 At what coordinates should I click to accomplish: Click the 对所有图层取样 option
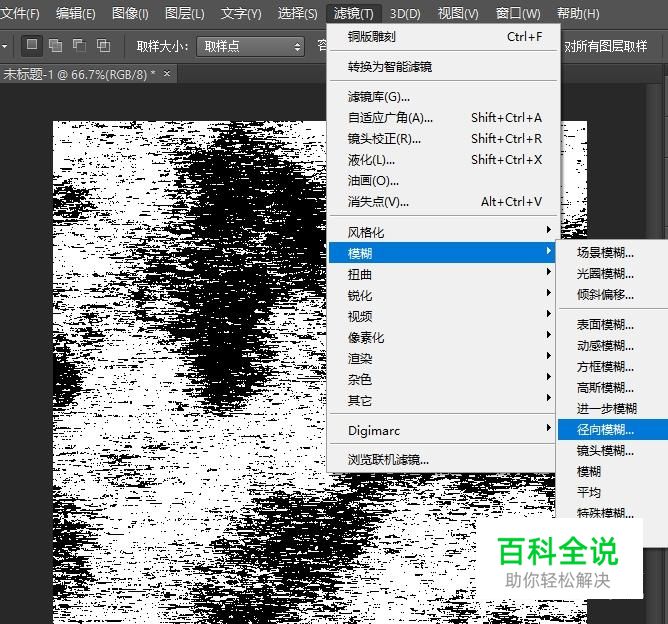(605, 46)
